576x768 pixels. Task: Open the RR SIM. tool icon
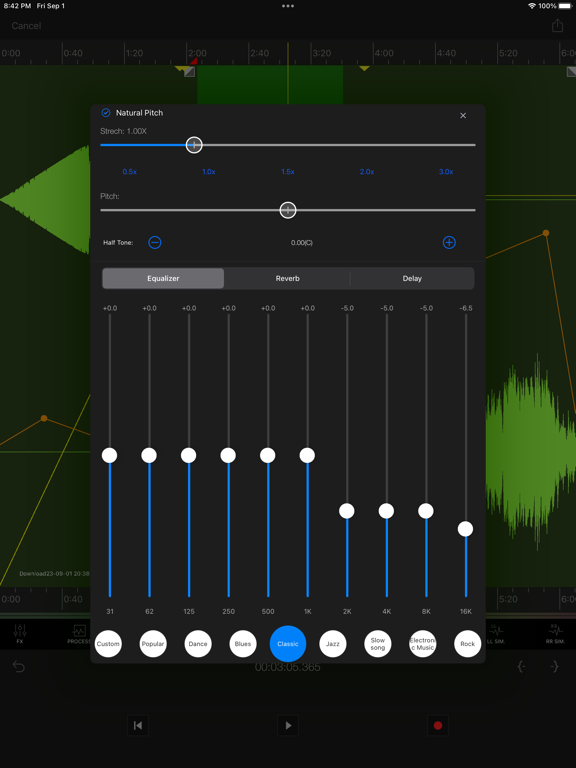tap(555, 634)
